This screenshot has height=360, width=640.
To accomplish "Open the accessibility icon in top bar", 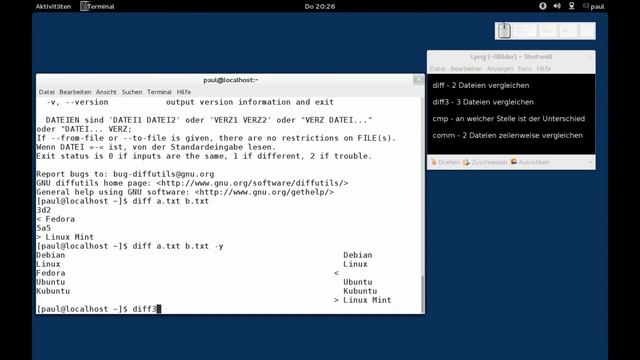I will point(542,6).
